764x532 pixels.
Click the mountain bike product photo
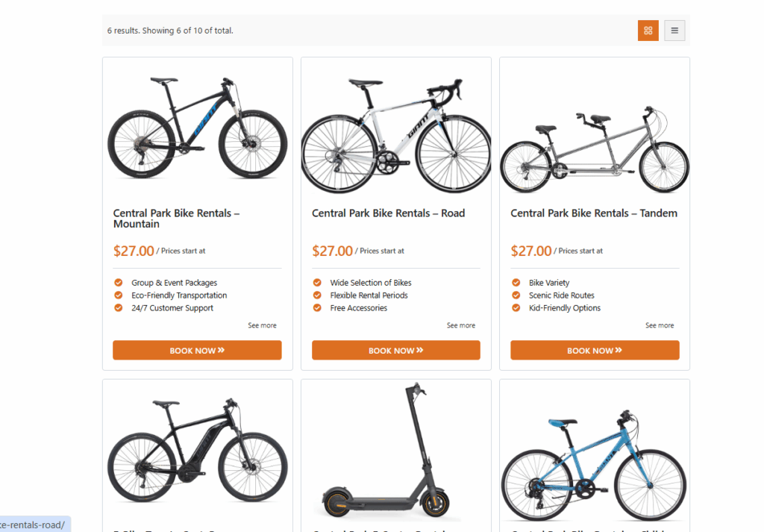(x=197, y=127)
